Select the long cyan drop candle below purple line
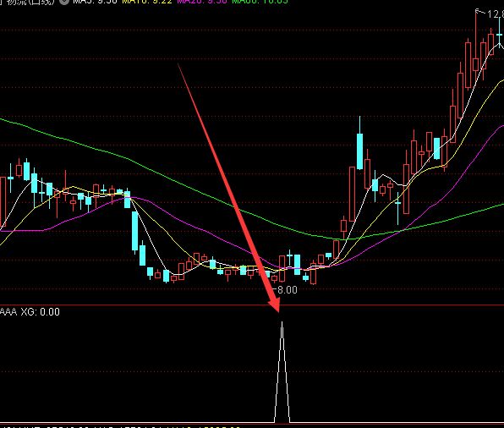This screenshot has height=428, width=504. click(135, 231)
